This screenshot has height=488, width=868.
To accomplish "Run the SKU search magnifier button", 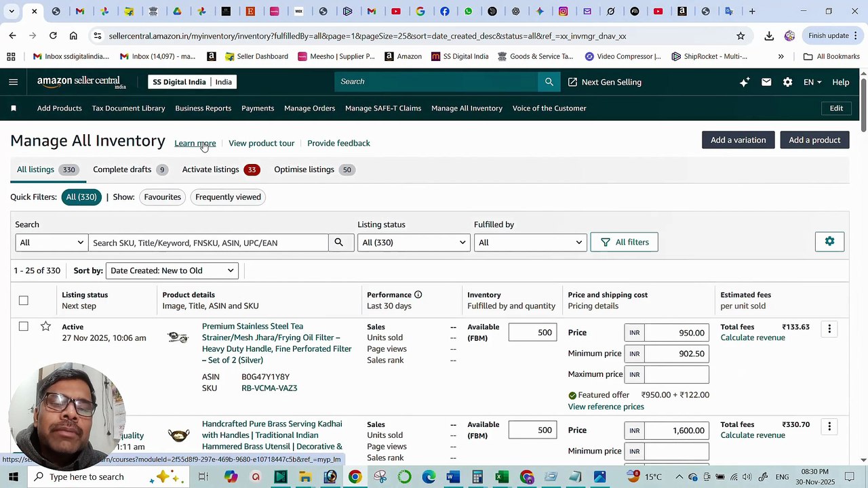I will [x=339, y=243].
